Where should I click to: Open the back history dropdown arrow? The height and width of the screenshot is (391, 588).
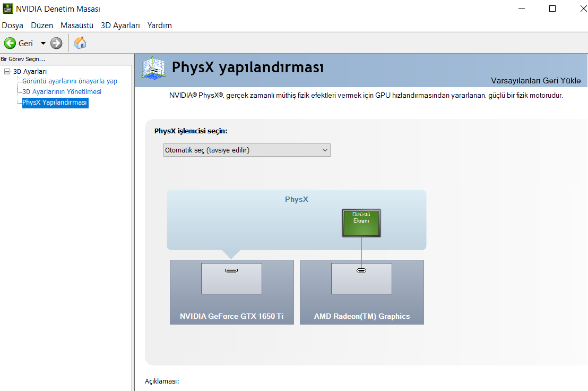[x=43, y=43]
